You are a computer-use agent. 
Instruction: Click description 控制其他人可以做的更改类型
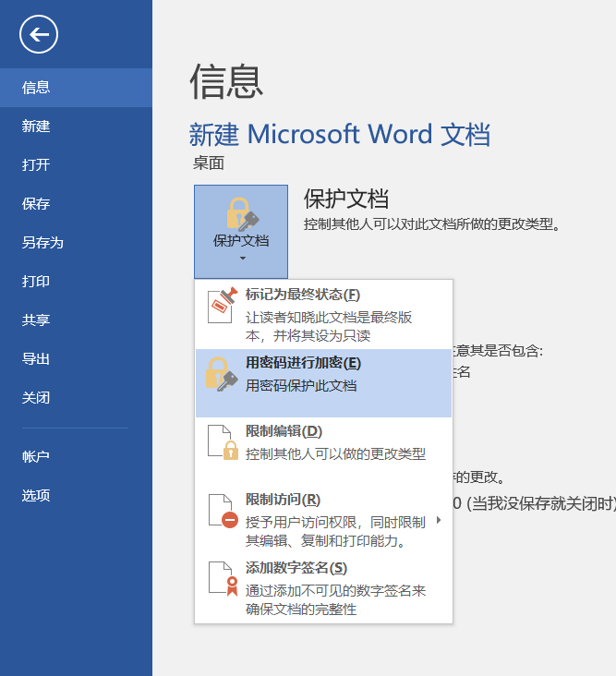[335, 453]
